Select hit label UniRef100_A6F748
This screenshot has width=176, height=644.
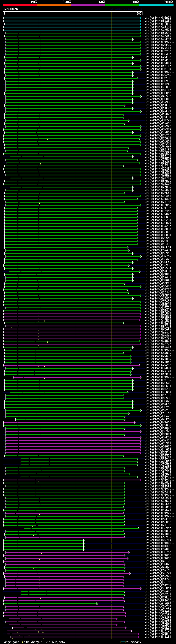pyautogui.click(x=158, y=326)
